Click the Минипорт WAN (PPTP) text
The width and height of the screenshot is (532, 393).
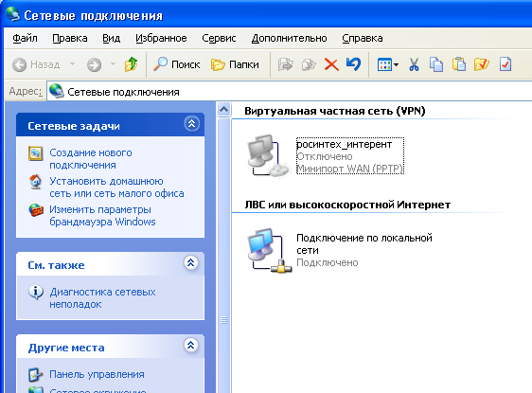click(x=350, y=169)
